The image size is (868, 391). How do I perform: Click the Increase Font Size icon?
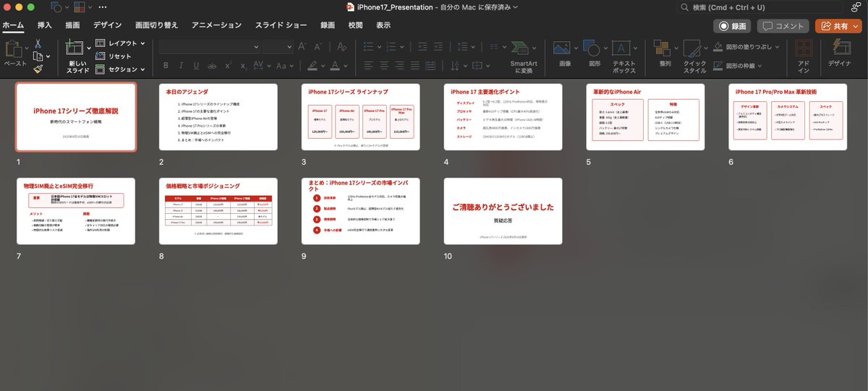(x=302, y=47)
